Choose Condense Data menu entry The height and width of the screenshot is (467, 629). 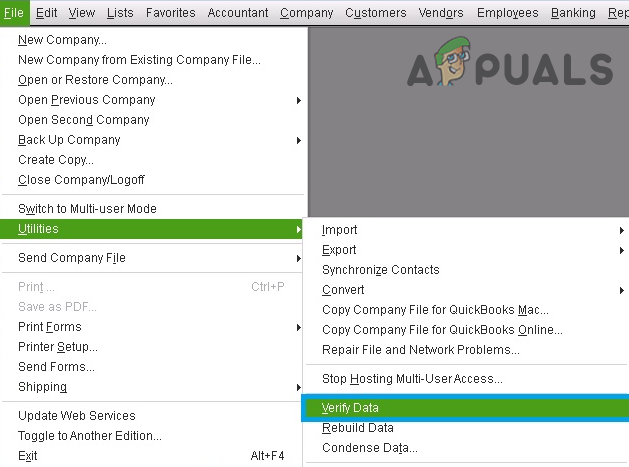(x=369, y=448)
